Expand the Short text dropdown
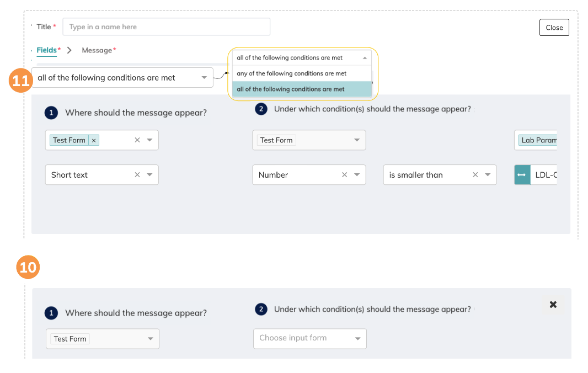588x373 pixels. [149, 175]
